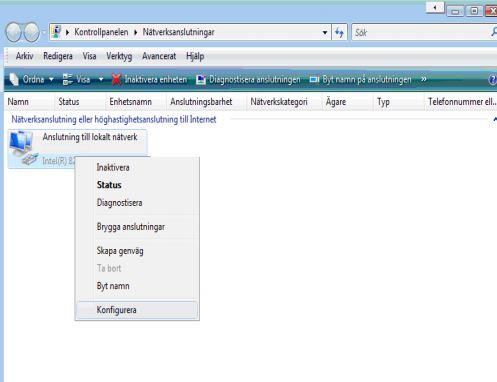Choose Skapa genväg in context menu

click(137, 251)
